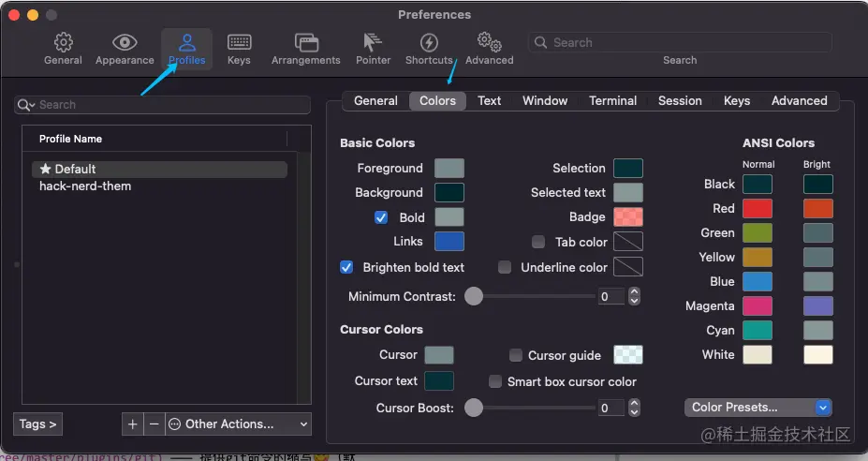Open the Cursor color swatch

[x=439, y=355]
